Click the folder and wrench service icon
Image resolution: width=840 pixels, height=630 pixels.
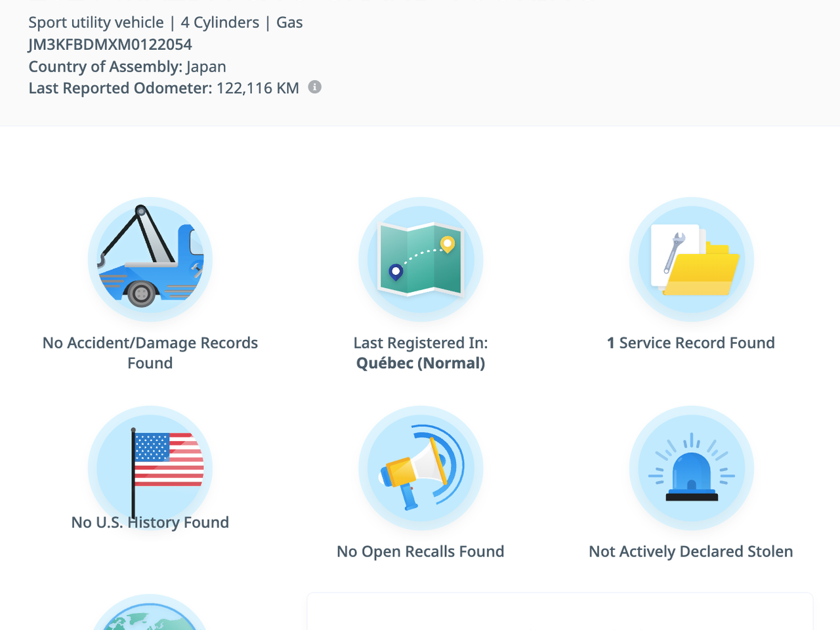pos(691,259)
